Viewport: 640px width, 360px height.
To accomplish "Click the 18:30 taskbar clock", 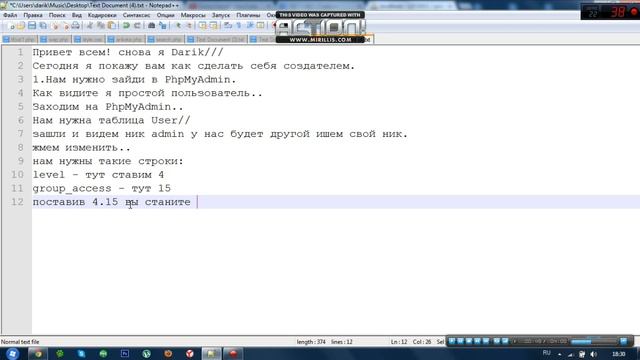I will coord(619,354).
